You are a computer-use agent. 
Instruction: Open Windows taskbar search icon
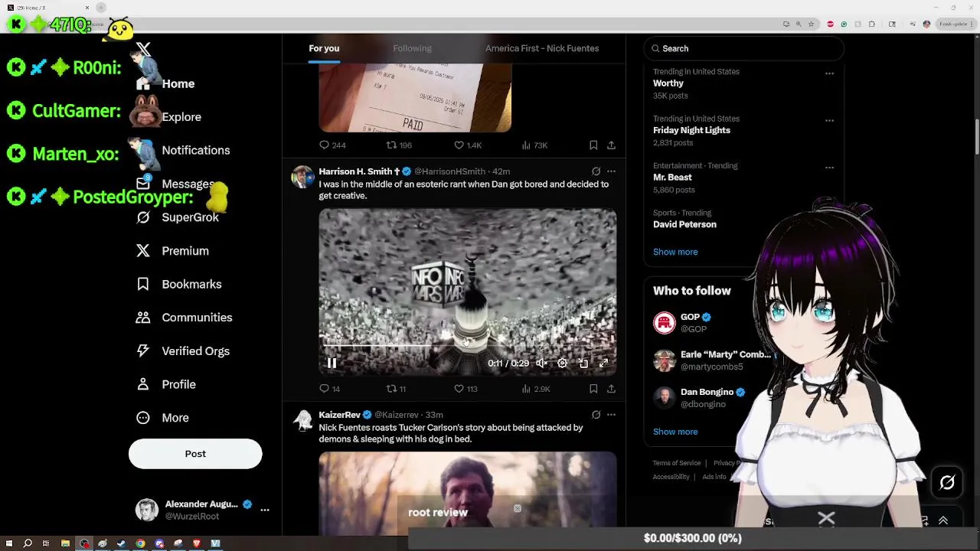pos(28,543)
